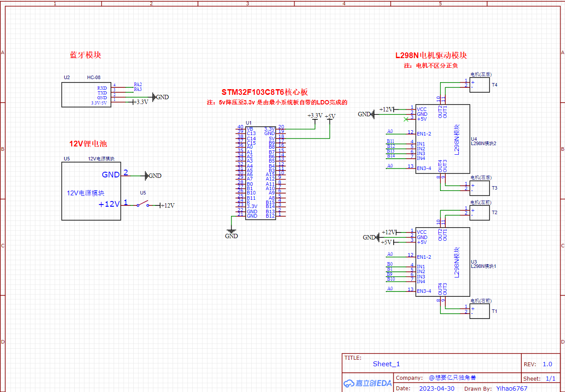This screenshot has height=392, width=565.
Task: Click the B0 net label at U3 IN1
Action: [x=390, y=264]
